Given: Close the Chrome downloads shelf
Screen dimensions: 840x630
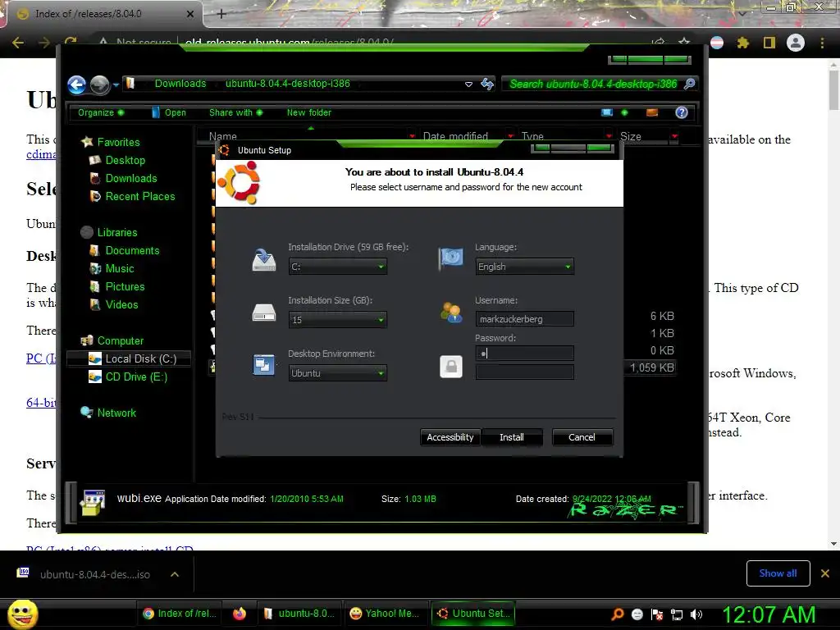Looking at the screenshot, I should 825,573.
